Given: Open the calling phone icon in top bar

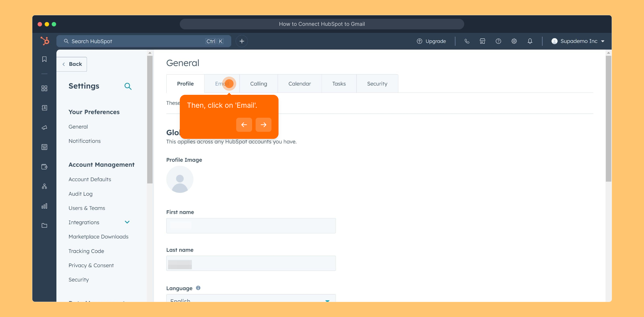Looking at the screenshot, I should click(467, 41).
